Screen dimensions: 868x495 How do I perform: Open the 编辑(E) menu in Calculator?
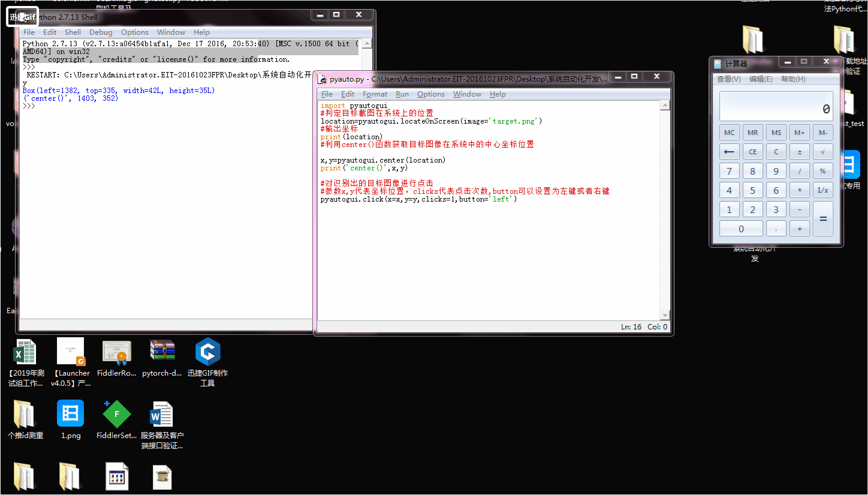click(x=761, y=79)
